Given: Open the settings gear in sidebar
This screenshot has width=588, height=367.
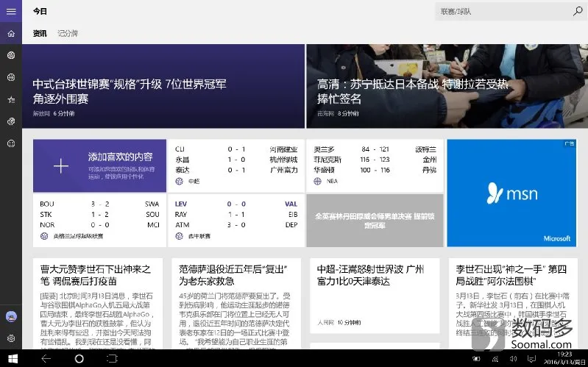Looking at the screenshot, I should (x=11, y=338).
